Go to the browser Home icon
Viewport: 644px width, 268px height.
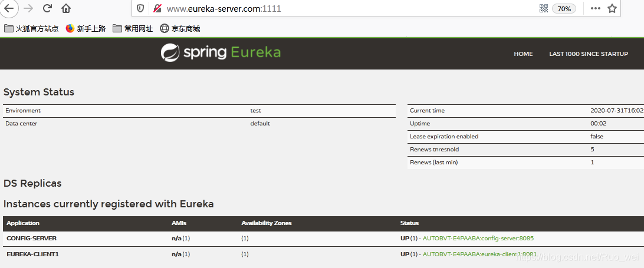(x=65, y=8)
